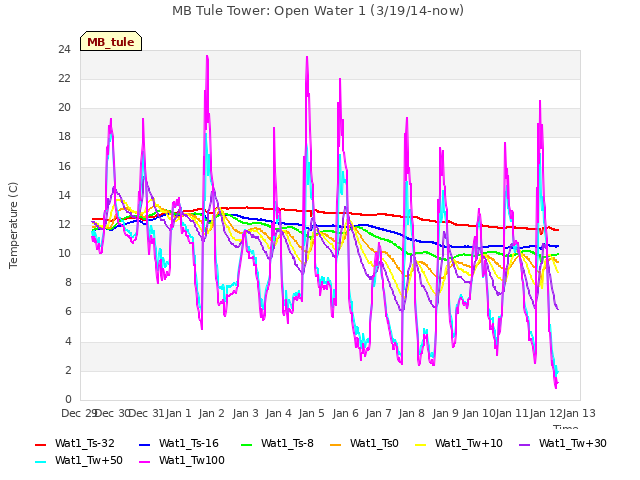Toggle Wat1_Tw+30 legend entry
640x480 pixels.
[563, 443]
